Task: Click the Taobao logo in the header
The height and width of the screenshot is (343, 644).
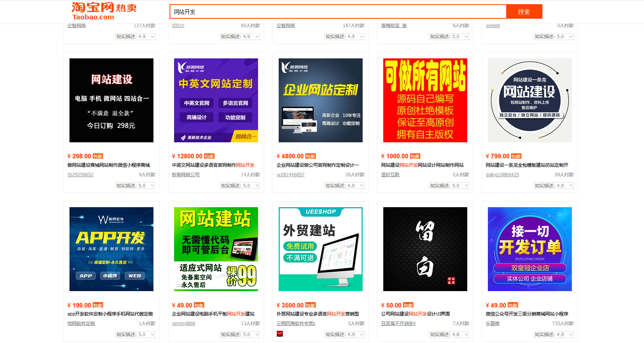Action: [x=104, y=11]
